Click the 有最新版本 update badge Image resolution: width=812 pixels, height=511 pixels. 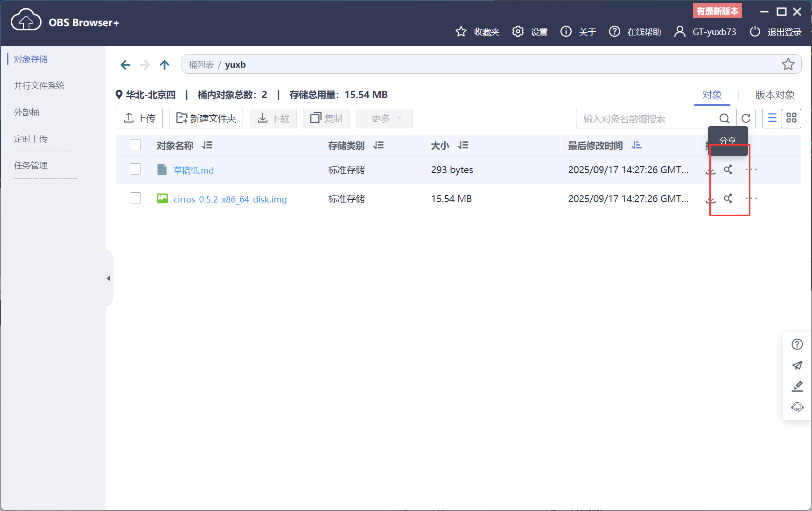[717, 11]
